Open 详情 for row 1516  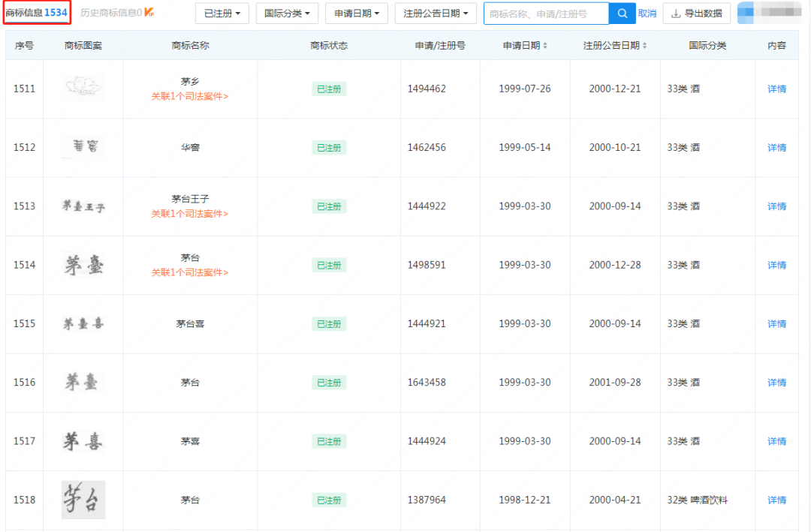[776, 383]
